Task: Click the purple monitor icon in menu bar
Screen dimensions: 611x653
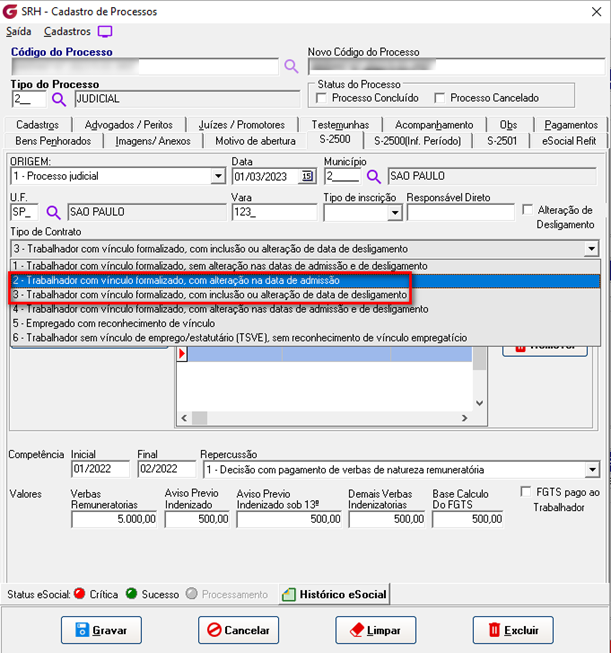Action: pos(105,32)
